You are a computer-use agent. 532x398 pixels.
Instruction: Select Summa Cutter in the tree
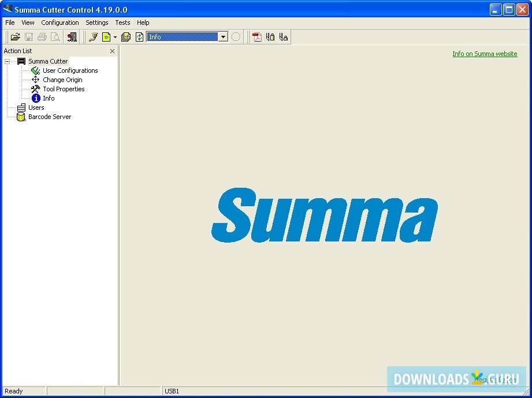click(x=48, y=61)
